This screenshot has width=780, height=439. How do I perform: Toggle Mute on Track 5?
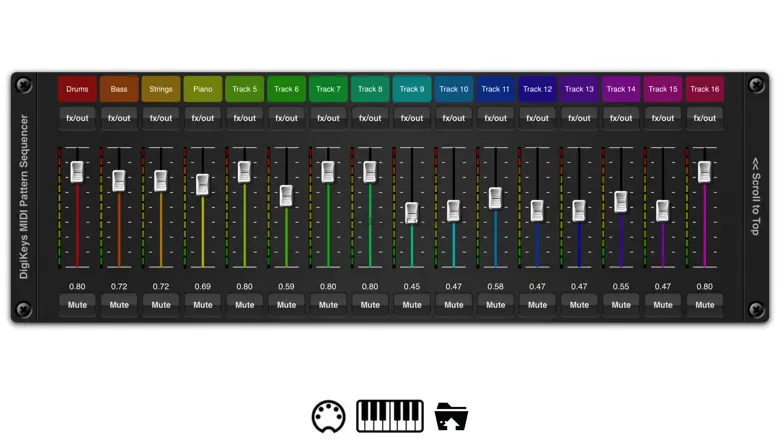click(244, 305)
